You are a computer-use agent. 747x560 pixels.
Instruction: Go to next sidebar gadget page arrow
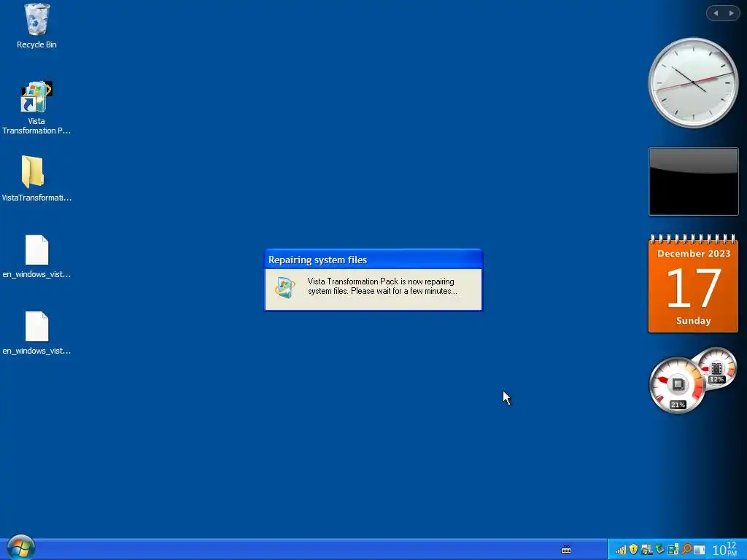[731, 13]
